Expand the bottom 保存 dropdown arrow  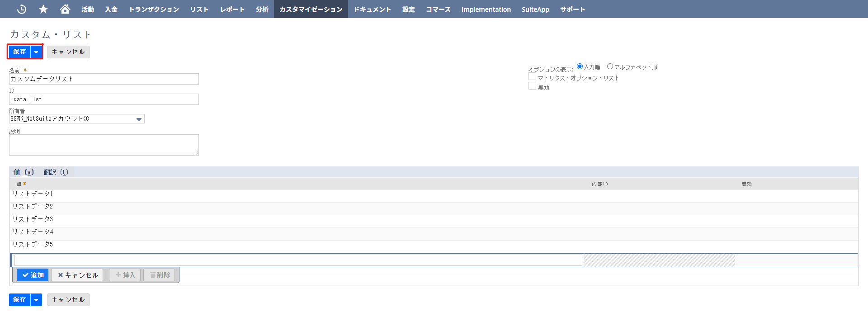[36, 300]
